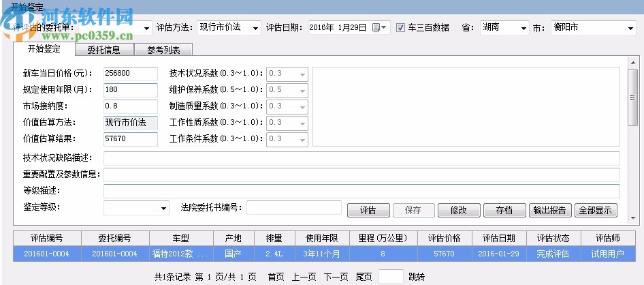Click date text 2016年 1月29日
The width and height of the screenshot is (644, 285).
[x=338, y=28]
